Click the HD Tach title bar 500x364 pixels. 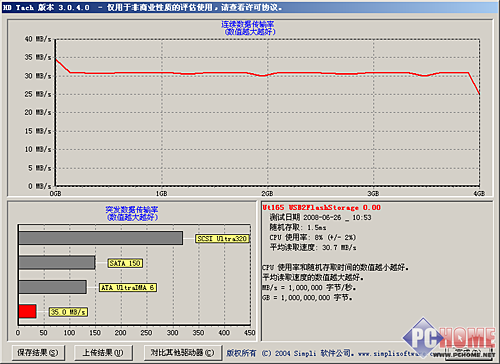pyautogui.click(x=250, y=7)
